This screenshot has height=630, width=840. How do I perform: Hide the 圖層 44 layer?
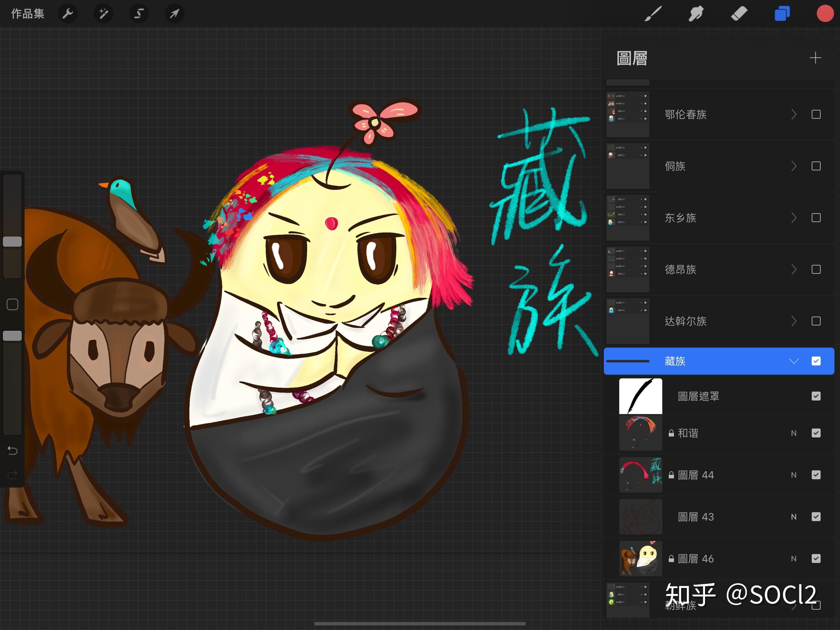(816, 475)
